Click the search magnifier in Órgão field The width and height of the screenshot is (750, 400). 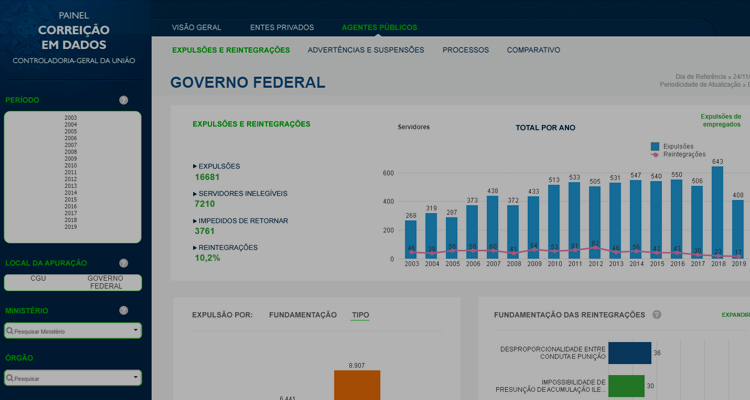click(x=10, y=378)
